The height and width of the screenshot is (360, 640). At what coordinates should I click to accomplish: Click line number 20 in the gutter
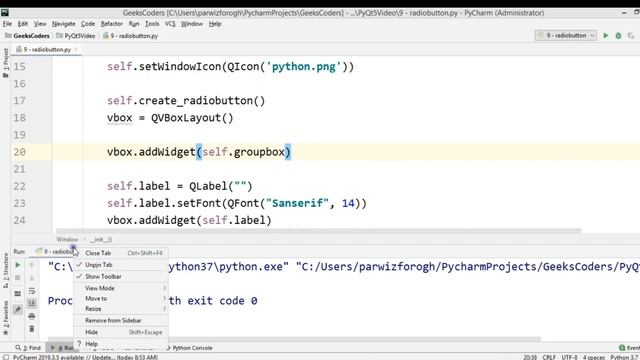(20, 152)
